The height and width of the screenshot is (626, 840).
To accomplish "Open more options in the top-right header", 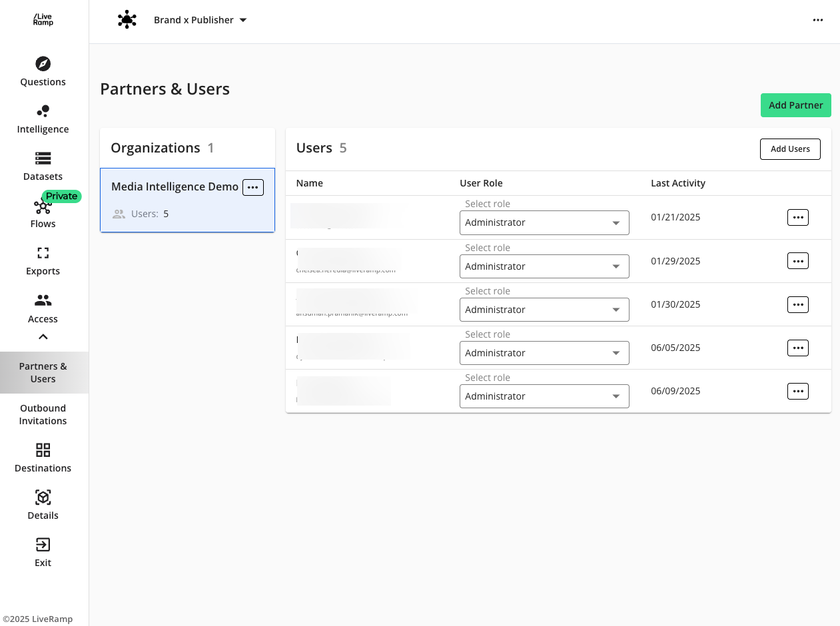I will point(818,20).
